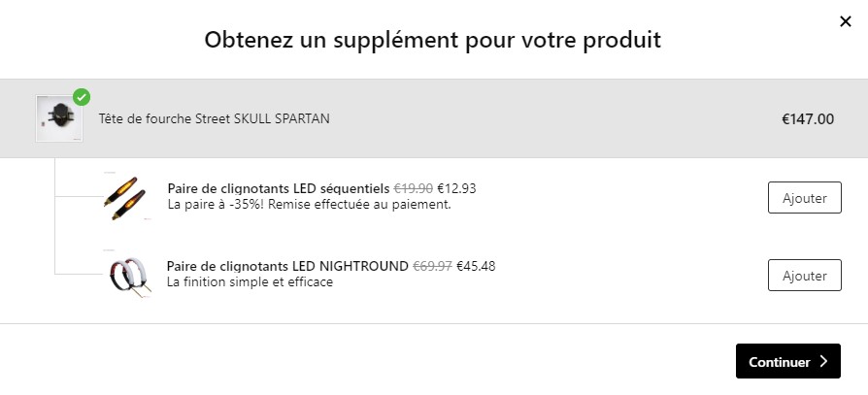
Task: Click the crossed-out €69.97 price
Action: (x=432, y=266)
